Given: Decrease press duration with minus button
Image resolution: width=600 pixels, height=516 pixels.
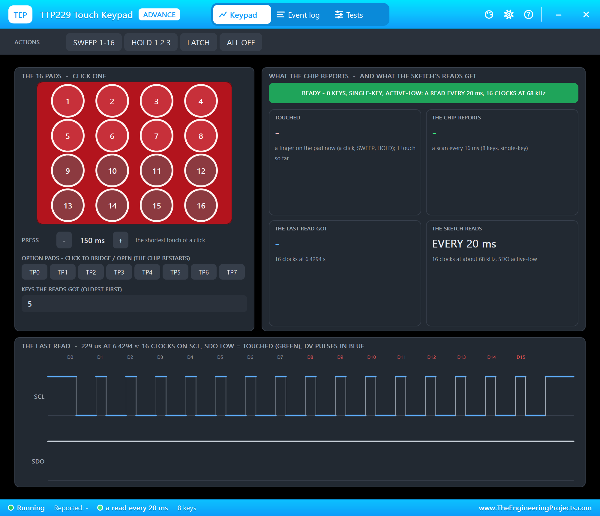Looking at the screenshot, I should pos(64,240).
